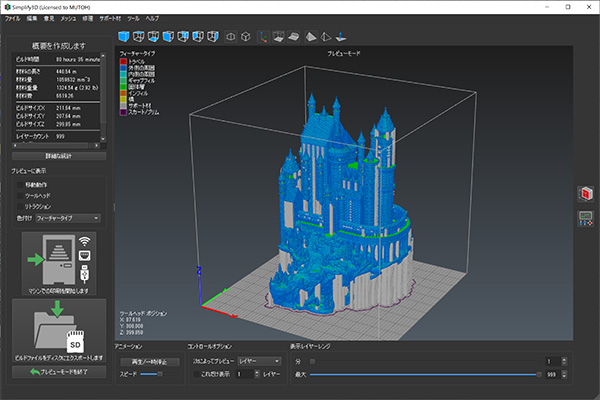Screen dimensions: 600x400
Task: Expand the レイヤー preview-by dropdown
Action: (x=258, y=361)
